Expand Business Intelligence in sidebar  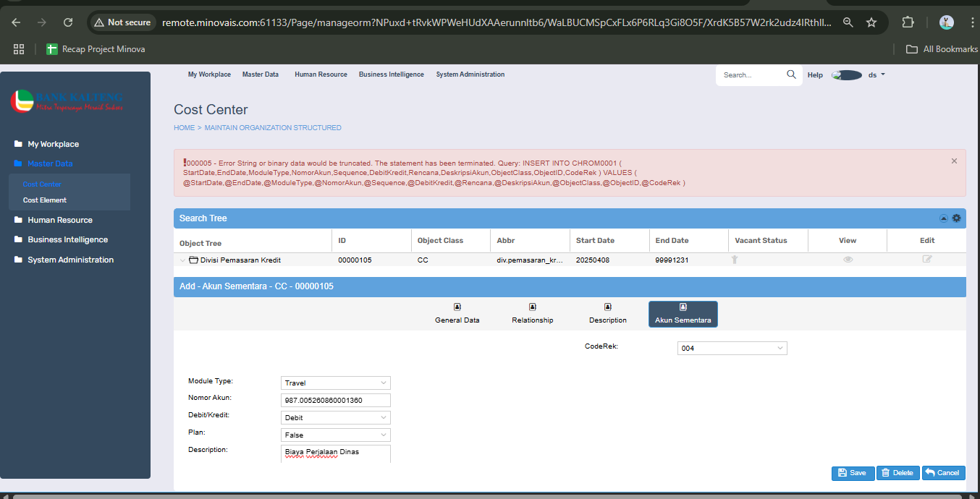(x=67, y=239)
